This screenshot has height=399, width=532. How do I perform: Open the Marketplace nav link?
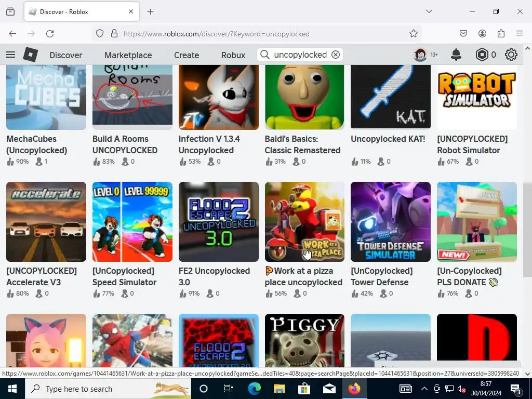128,55
